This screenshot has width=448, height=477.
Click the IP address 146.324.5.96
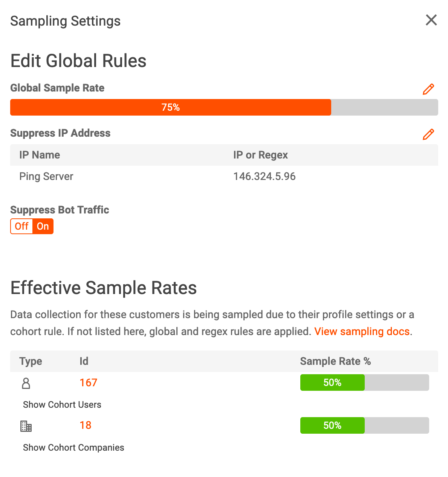[264, 176]
